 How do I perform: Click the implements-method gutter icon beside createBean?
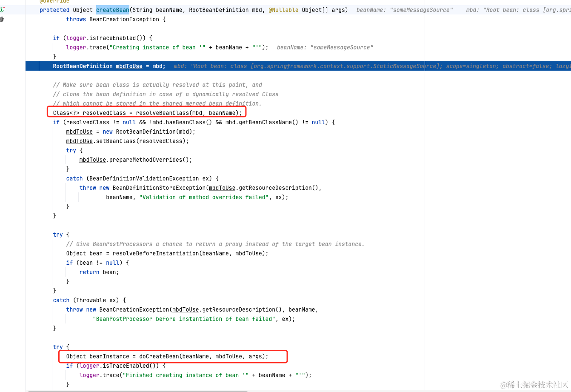point(2,9)
